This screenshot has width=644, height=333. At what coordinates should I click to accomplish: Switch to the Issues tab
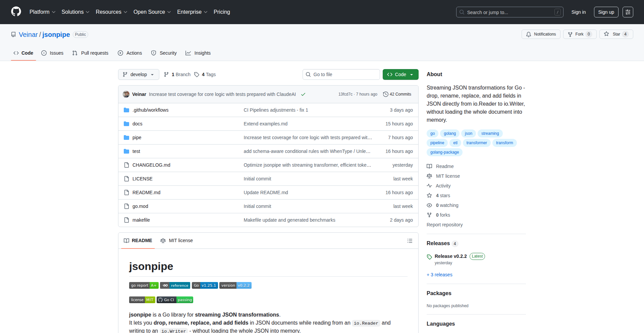(x=52, y=53)
